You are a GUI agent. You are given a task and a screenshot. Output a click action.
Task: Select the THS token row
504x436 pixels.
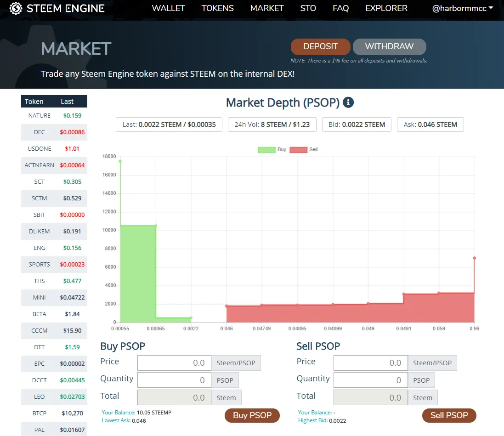tap(54, 281)
